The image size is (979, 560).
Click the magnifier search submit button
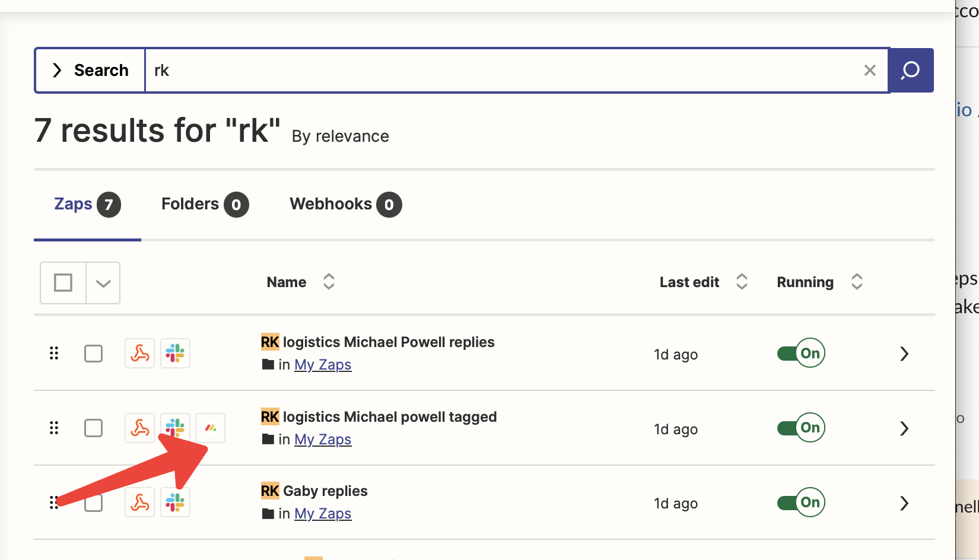tap(911, 71)
